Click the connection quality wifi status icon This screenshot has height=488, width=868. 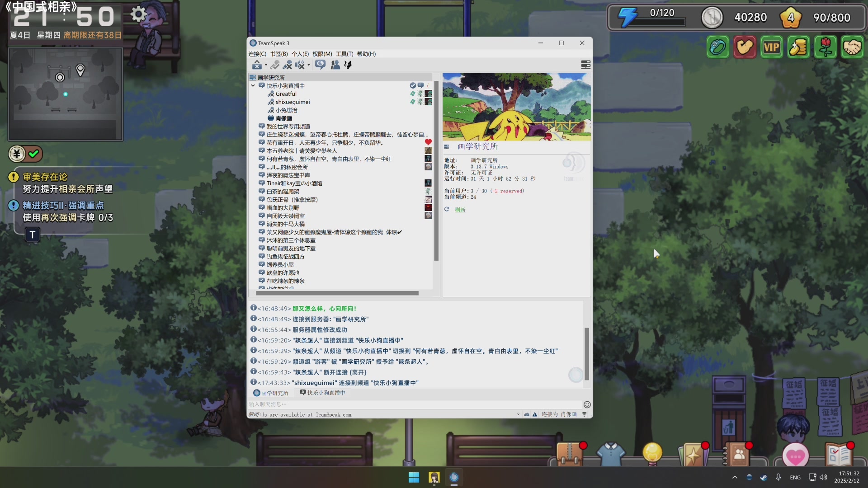pyautogui.click(x=584, y=414)
